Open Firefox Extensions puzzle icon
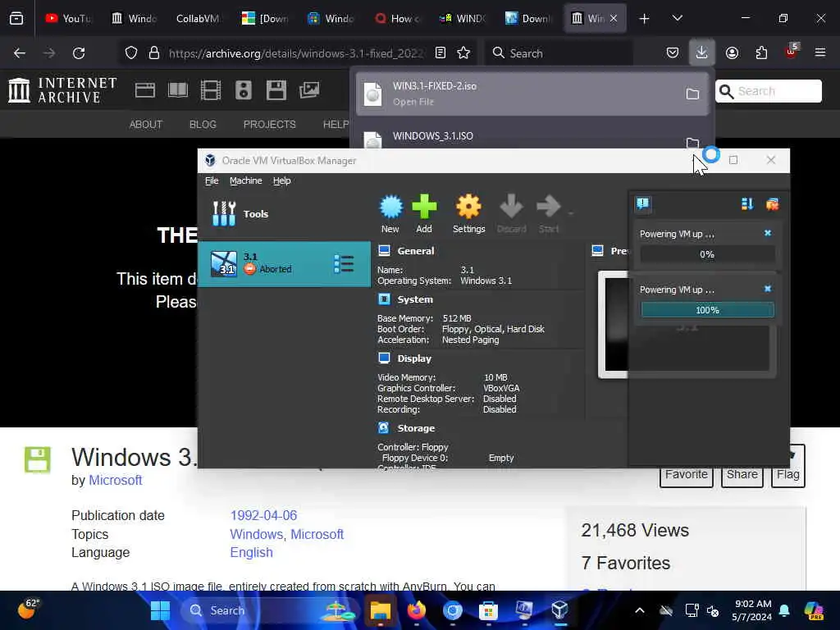 coord(761,52)
